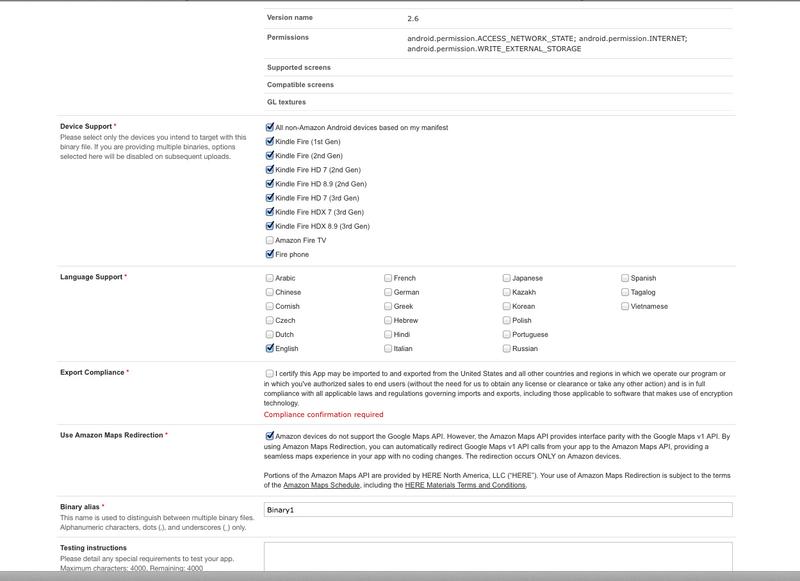Click the Permissions row label
The height and width of the screenshot is (581, 800).
coord(288,37)
